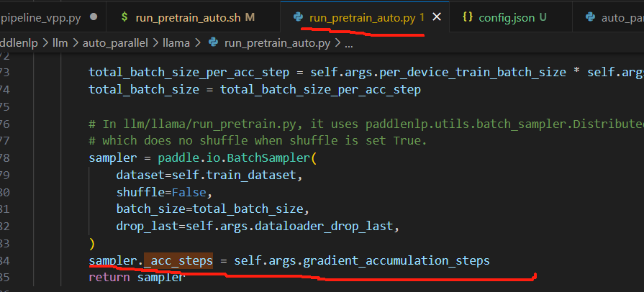
Task: Click the Python file icon in breadcrumbs
Action: [213, 42]
